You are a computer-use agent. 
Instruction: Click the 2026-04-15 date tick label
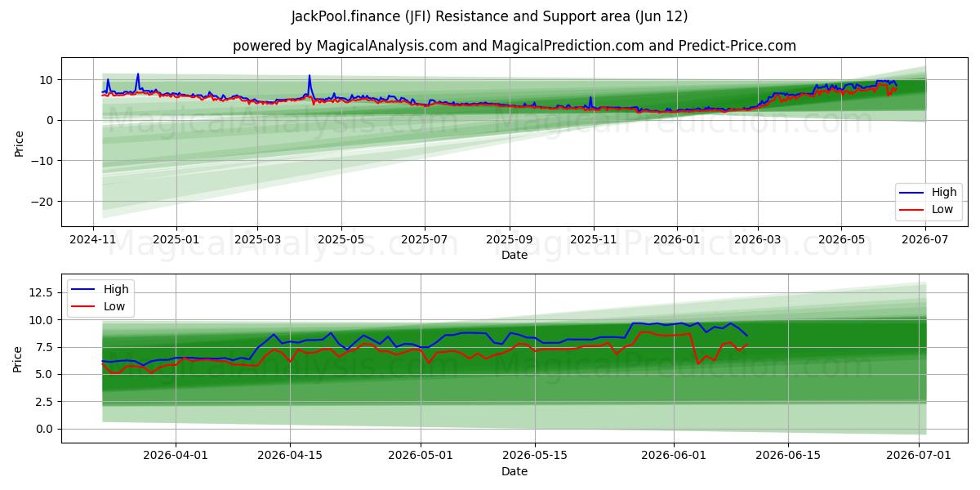coord(290,457)
